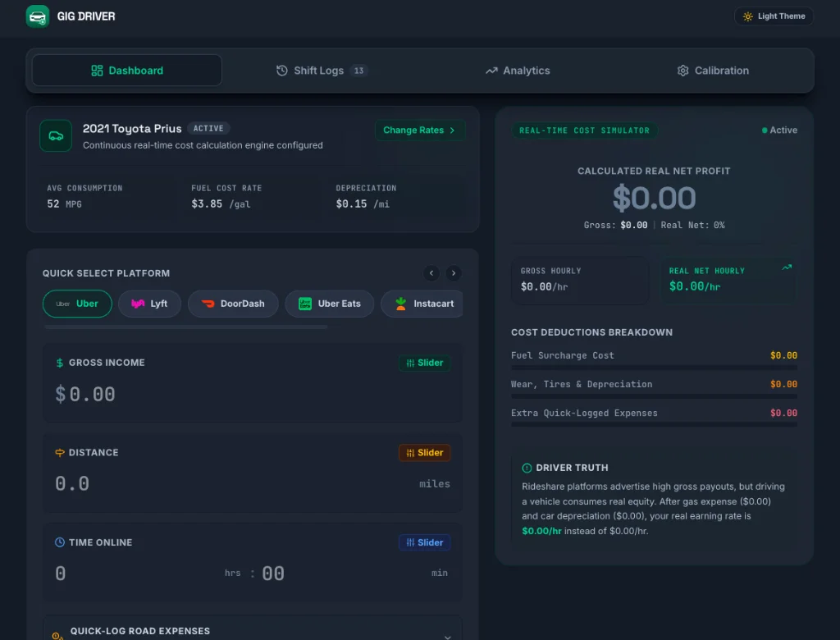Click the Extra Quick-Logged Expenses progress bar
The image size is (840, 640).
tap(654, 424)
